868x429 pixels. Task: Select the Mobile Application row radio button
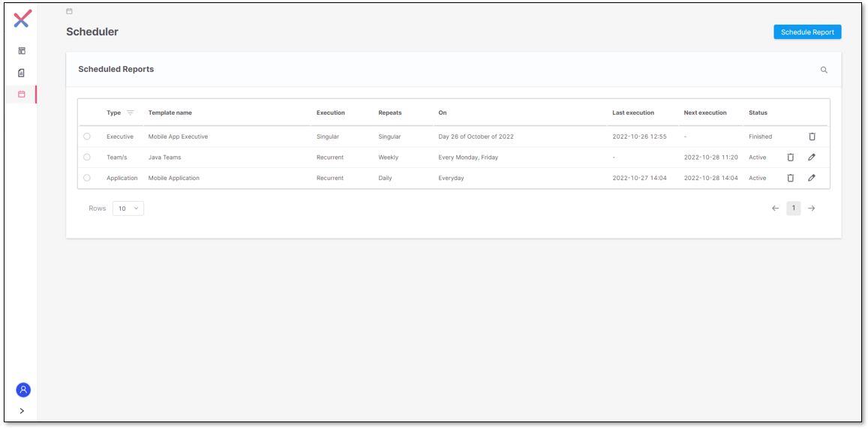tap(87, 178)
